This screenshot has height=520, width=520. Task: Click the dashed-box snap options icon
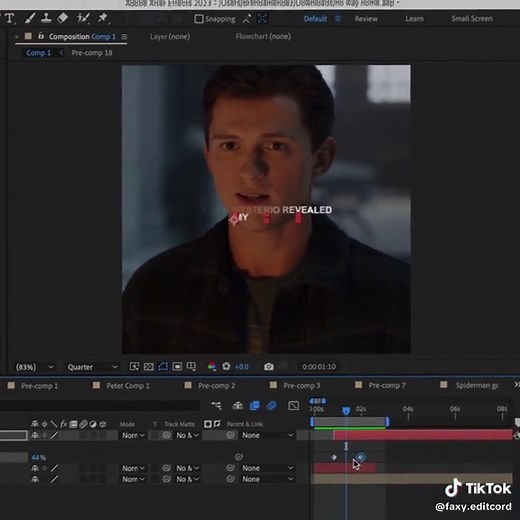262,19
